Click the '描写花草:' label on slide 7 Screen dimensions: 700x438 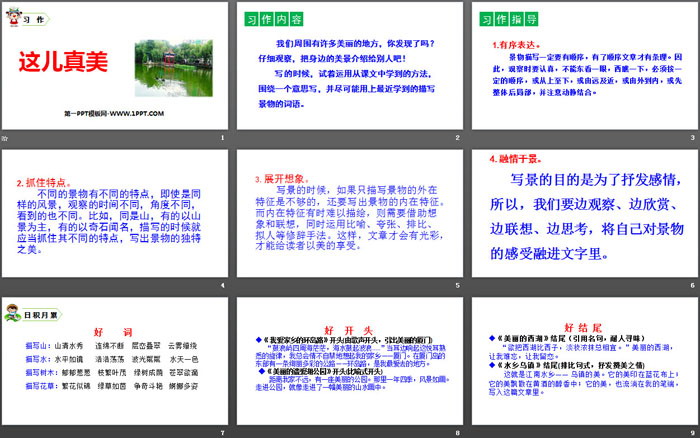(42, 386)
